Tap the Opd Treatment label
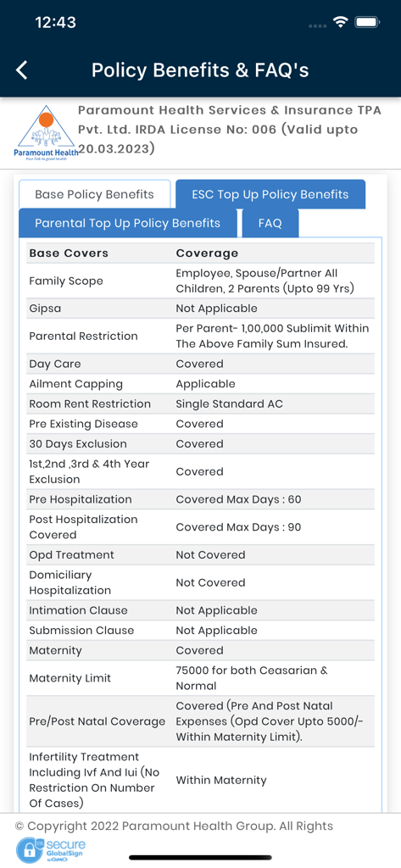This screenshot has height=868, width=401. [x=71, y=554]
